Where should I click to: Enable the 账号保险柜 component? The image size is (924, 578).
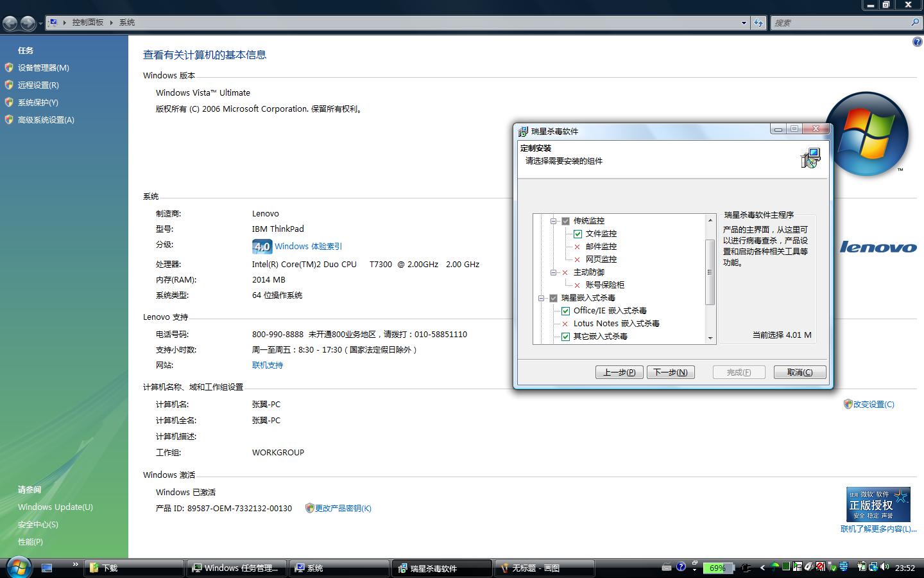coord(577,285)
